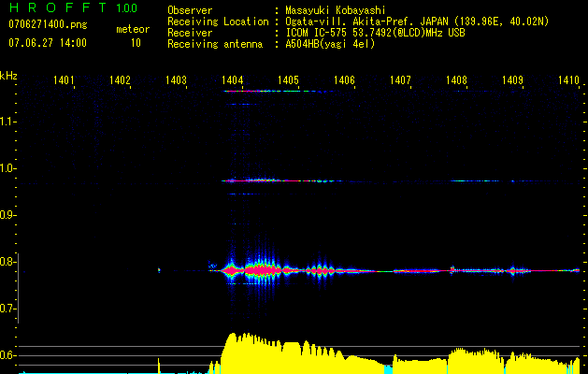
Task: Click the 0.8 kHz frequency axis label
Action: [7, 262]
